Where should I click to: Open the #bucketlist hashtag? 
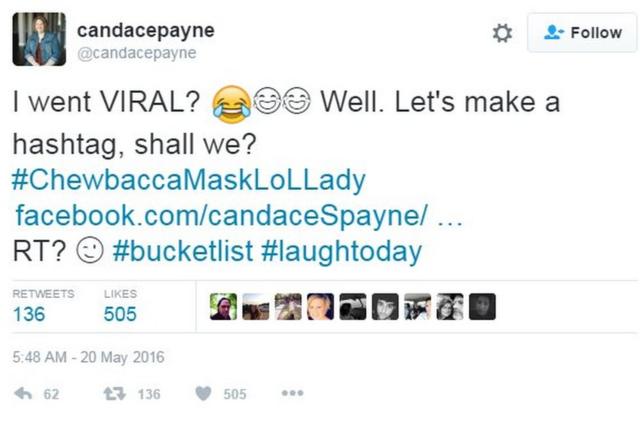click(182, 251)
